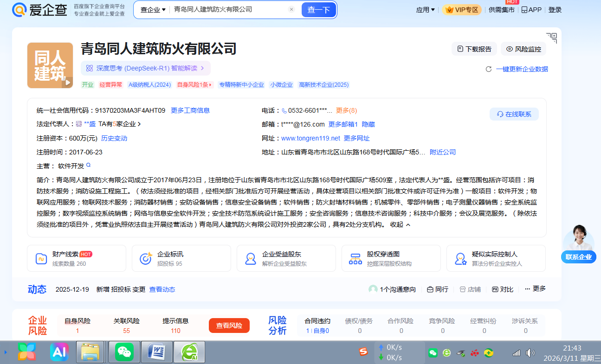This screenshot has height=364, width=601.
Task: Open the 财产线索 clue card
Action: (x=76, y=258)
